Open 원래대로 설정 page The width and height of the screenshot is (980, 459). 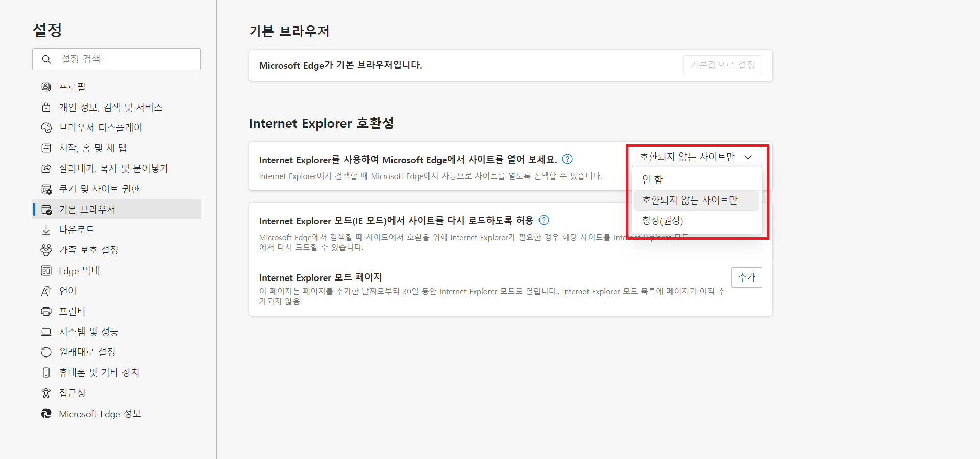116,352
